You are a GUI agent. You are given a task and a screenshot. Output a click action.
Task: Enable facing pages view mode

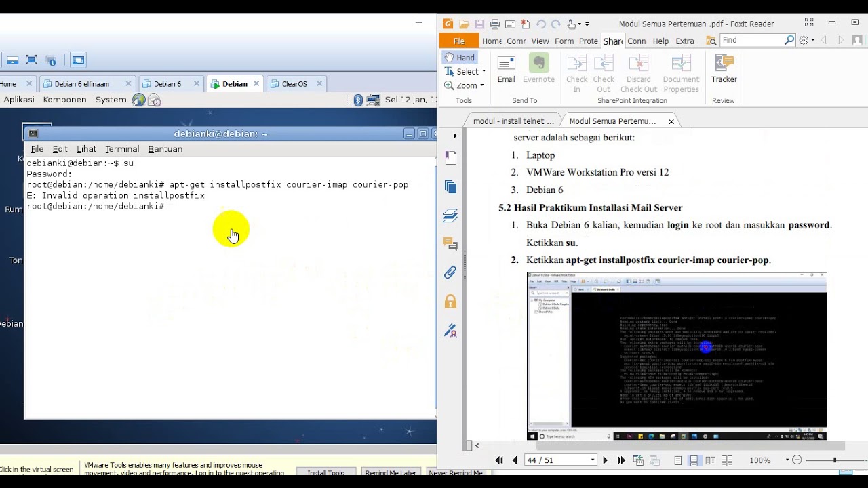(x=710, y=460)
